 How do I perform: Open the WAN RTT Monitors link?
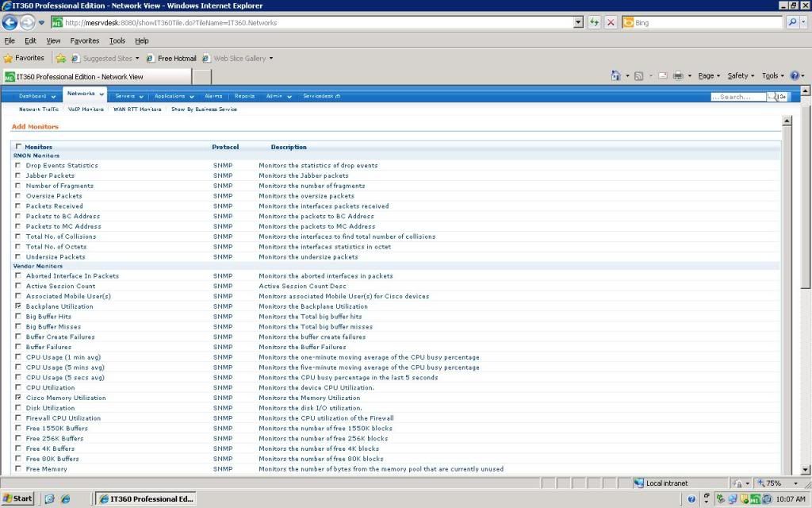(x=137, y=110)
